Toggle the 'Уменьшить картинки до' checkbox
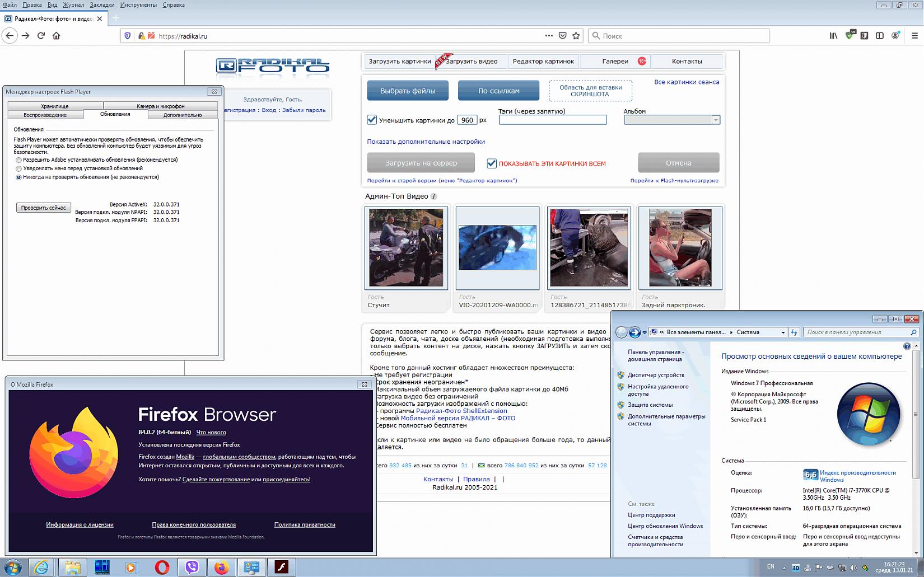This screenshot has width=924, height=577. click(x=372, y=120)
